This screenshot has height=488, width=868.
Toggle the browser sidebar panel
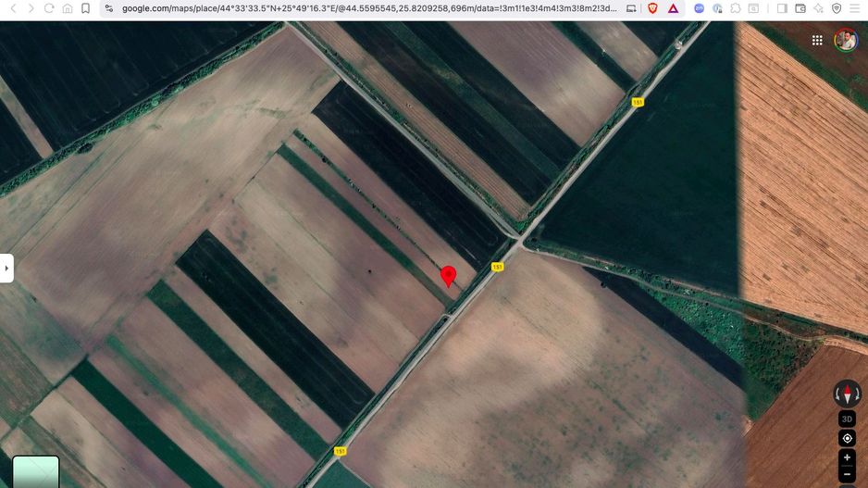782,8
